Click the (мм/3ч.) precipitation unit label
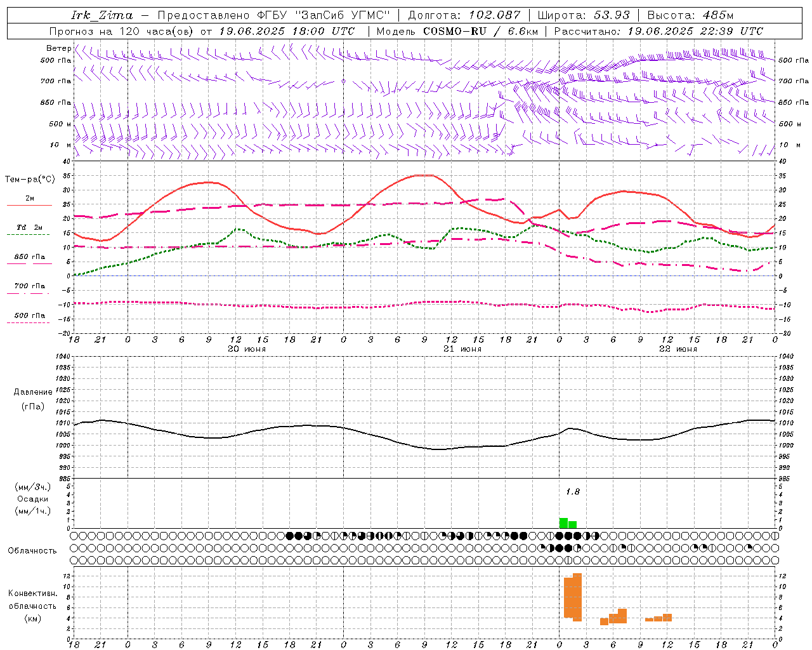812x650 pixels. 33,487
